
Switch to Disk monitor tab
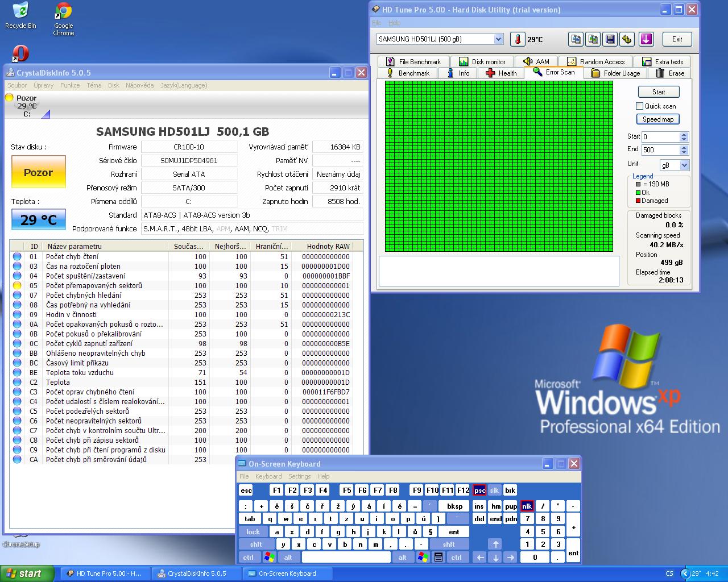click(x=482, y=61)
